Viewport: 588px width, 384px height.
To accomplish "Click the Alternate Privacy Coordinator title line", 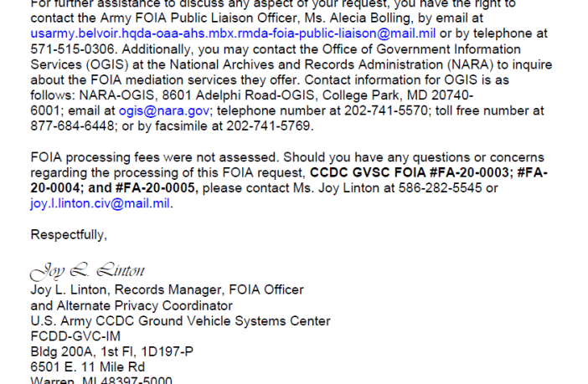I will [132, 305].
